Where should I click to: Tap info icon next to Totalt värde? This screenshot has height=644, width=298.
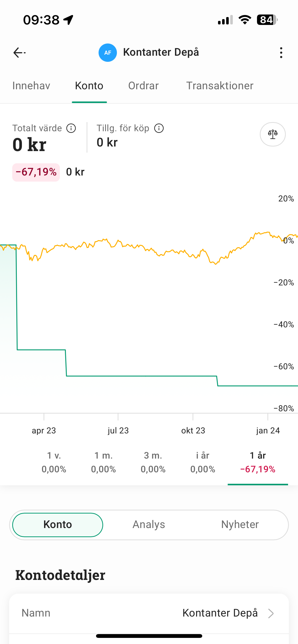(71, 128)
